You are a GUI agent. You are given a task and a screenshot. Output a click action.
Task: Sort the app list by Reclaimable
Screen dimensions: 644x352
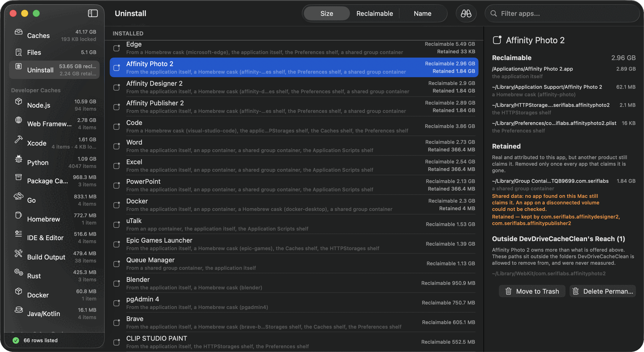click(375, 13)
